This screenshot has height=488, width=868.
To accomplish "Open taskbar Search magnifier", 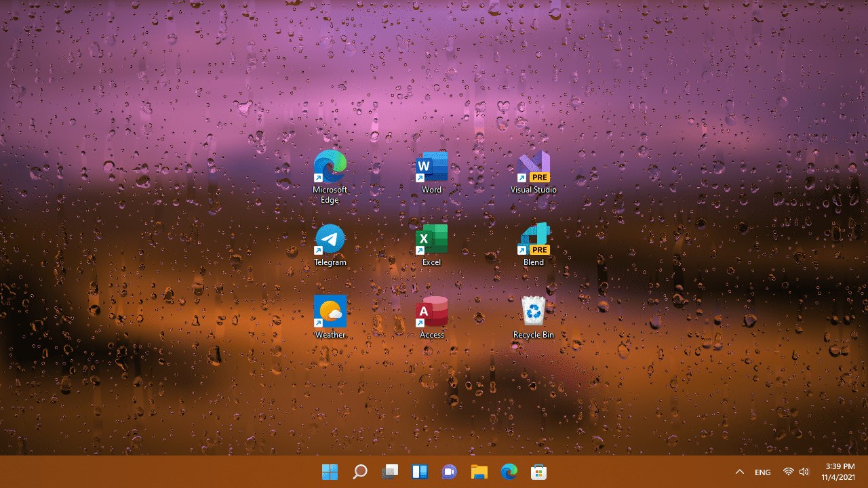I will 360,472.
